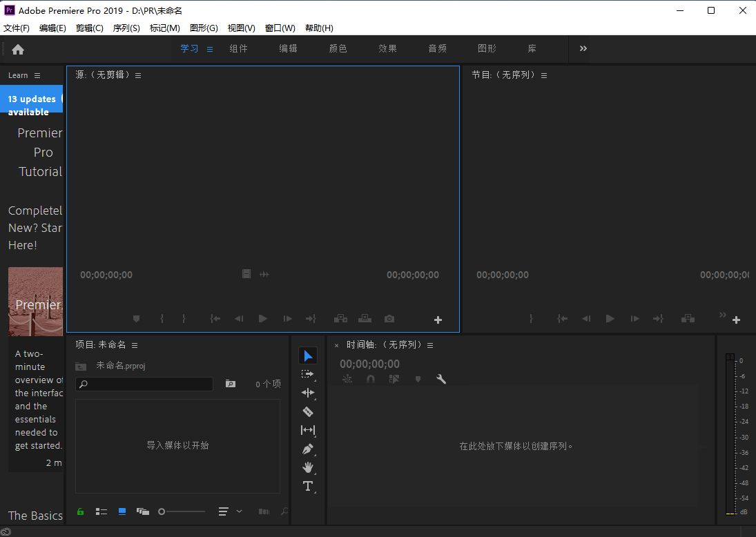
Task: Go to Out point in Source monitor
Action: [311, 319]
